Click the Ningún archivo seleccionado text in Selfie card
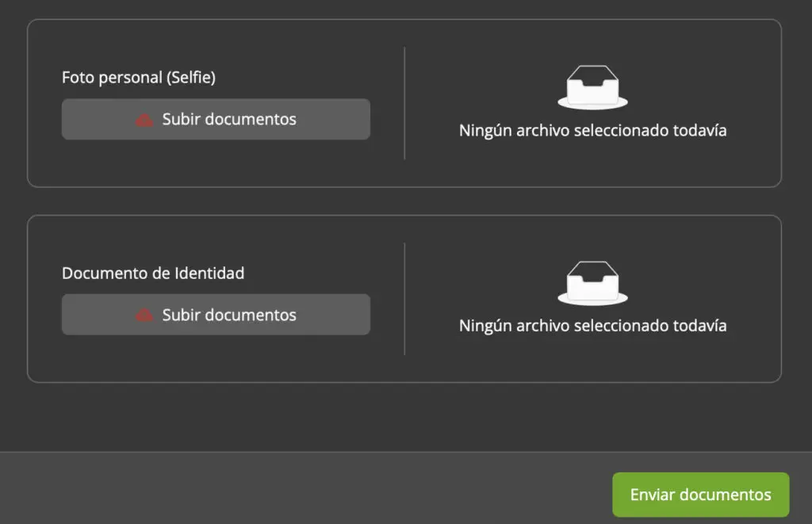 click(592, 130)
